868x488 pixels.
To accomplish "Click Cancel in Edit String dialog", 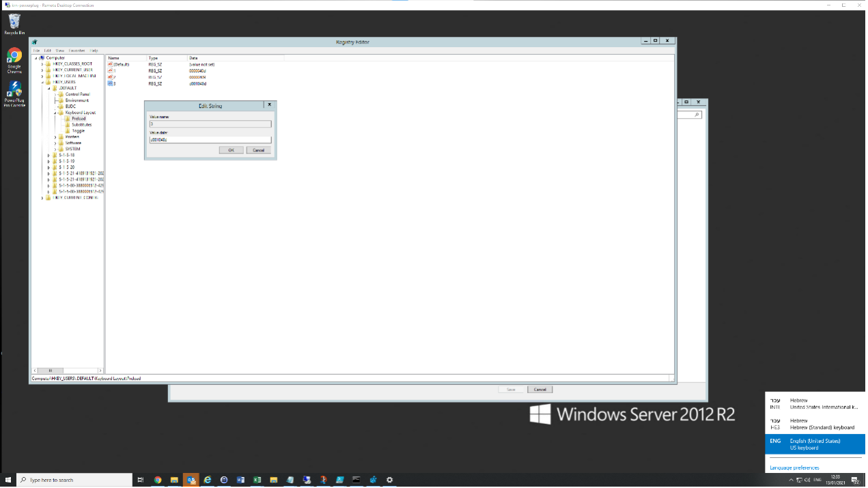I will (258, 150).
